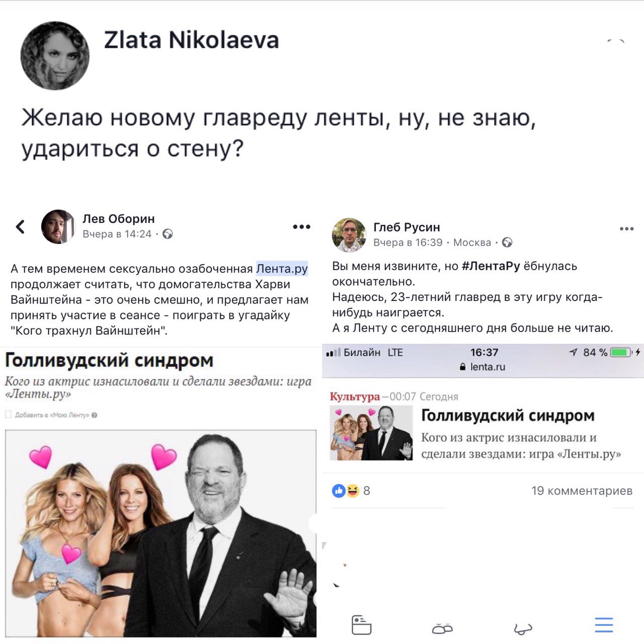The width and height of the screenshot is (644, 644).
Task: Open the Голливудский синдром article thumbnail
Action: pos(371,433)
